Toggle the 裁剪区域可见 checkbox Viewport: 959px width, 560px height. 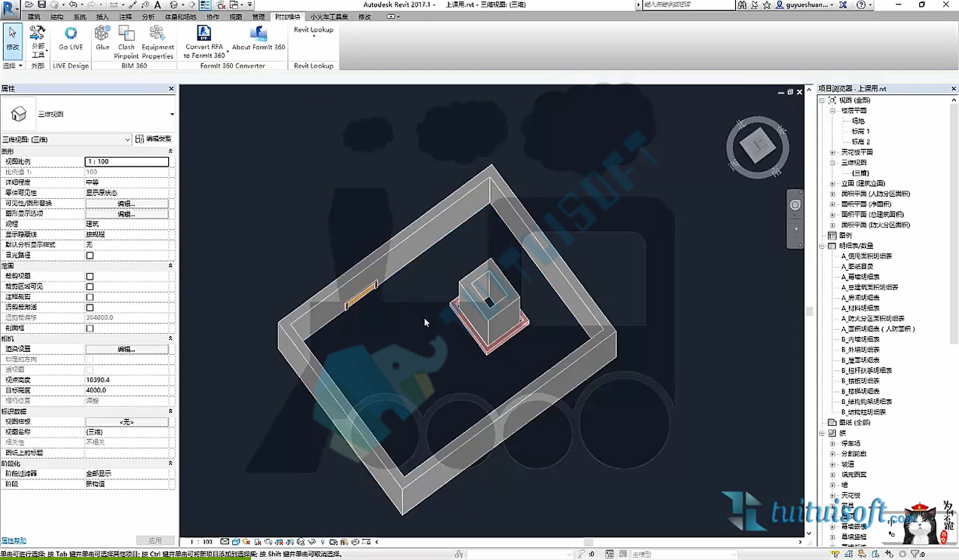(x=90, y=286)
